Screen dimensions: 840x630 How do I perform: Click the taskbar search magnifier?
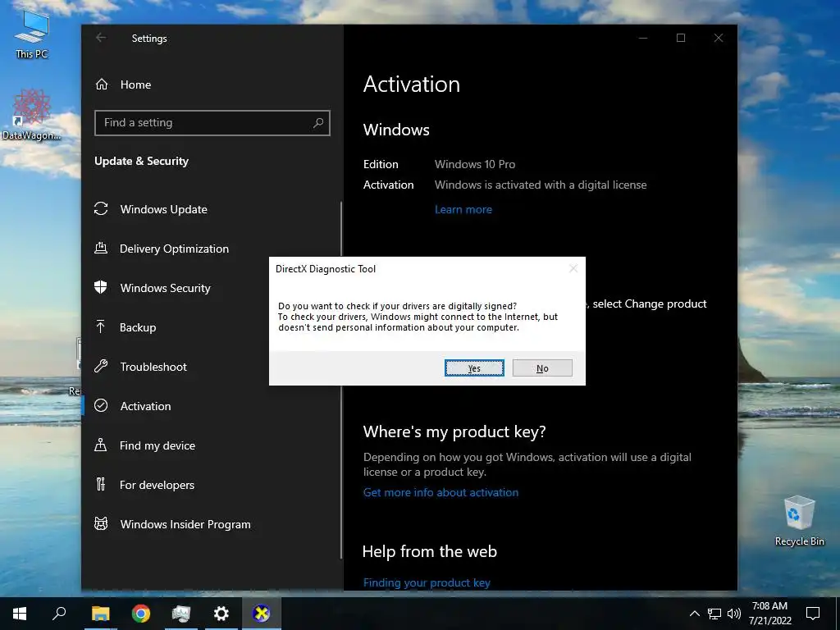59,614
